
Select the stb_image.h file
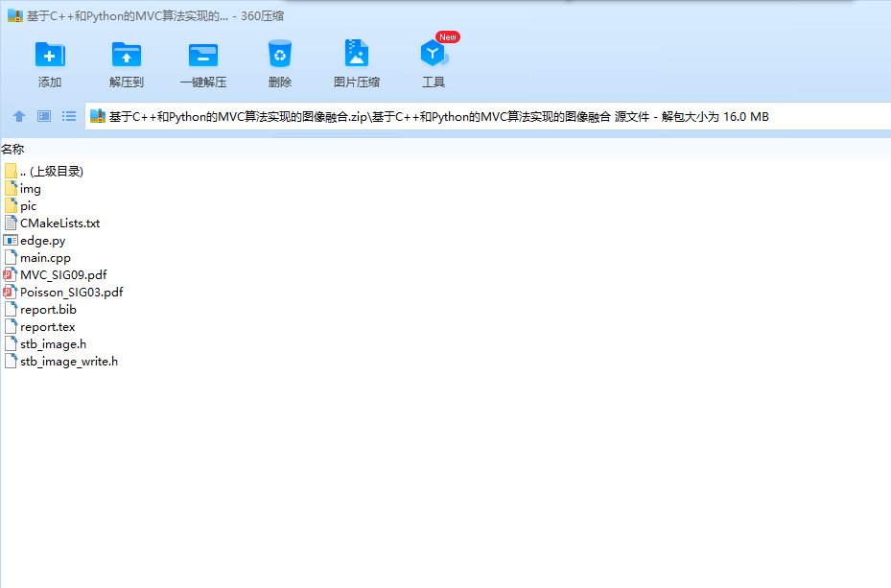pyautogui.click(x=45, y=344)
